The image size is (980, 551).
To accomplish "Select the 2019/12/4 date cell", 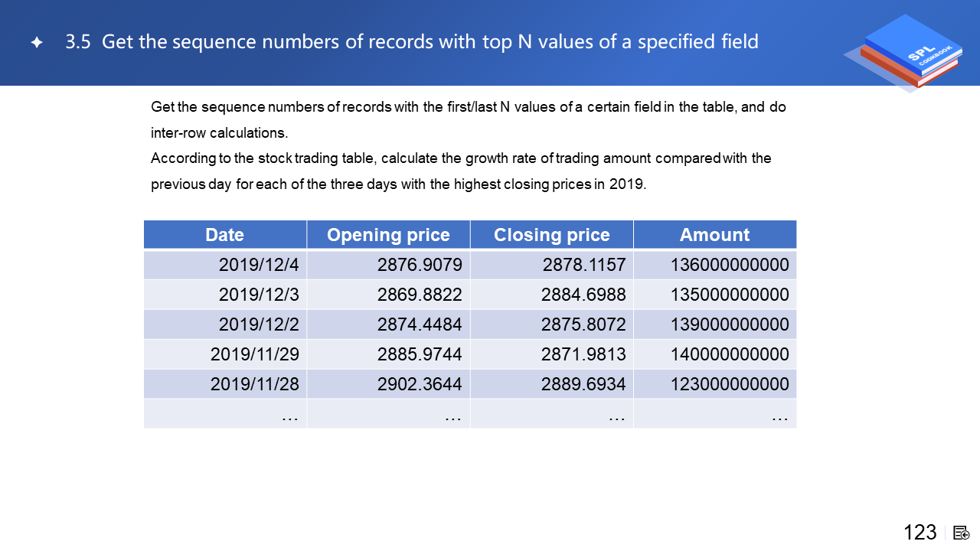I will (258, 265).
